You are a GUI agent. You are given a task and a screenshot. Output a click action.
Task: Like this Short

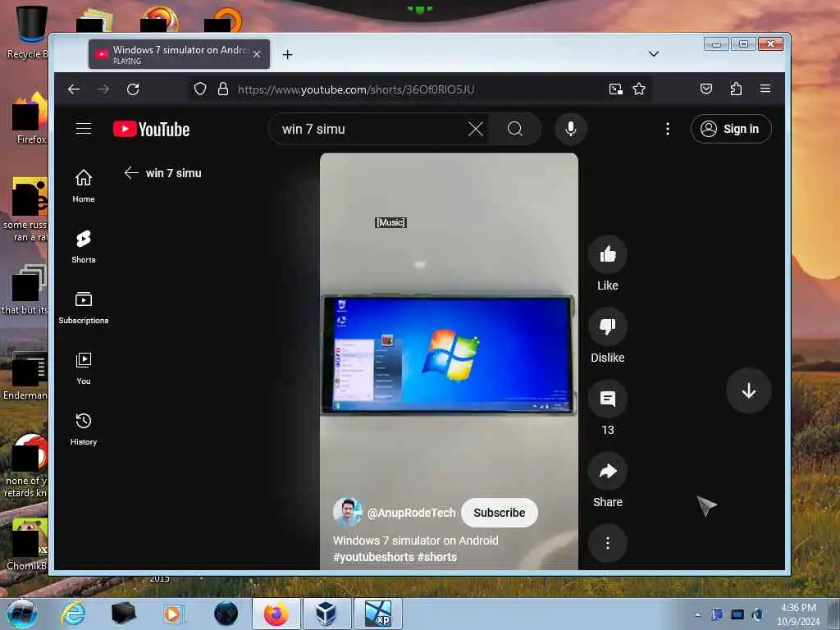tap(608, 254)
